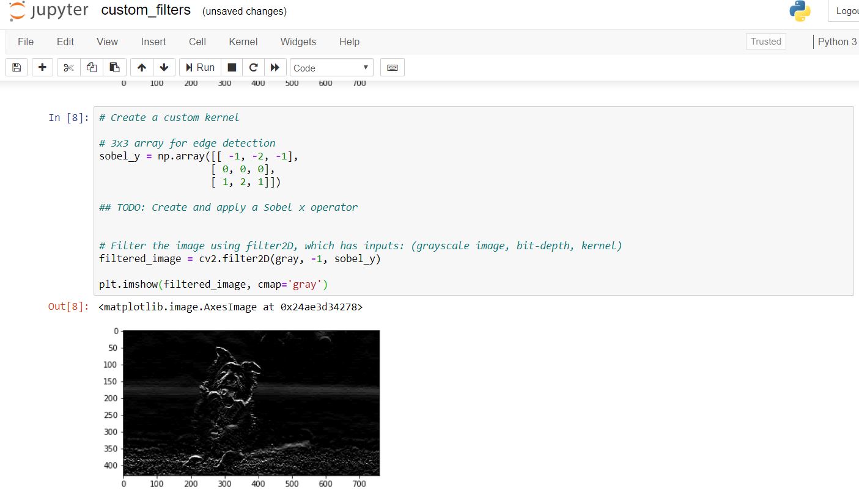Open the Widgets menu
This screenshot has width=859, height=504.
click(298, 42)
